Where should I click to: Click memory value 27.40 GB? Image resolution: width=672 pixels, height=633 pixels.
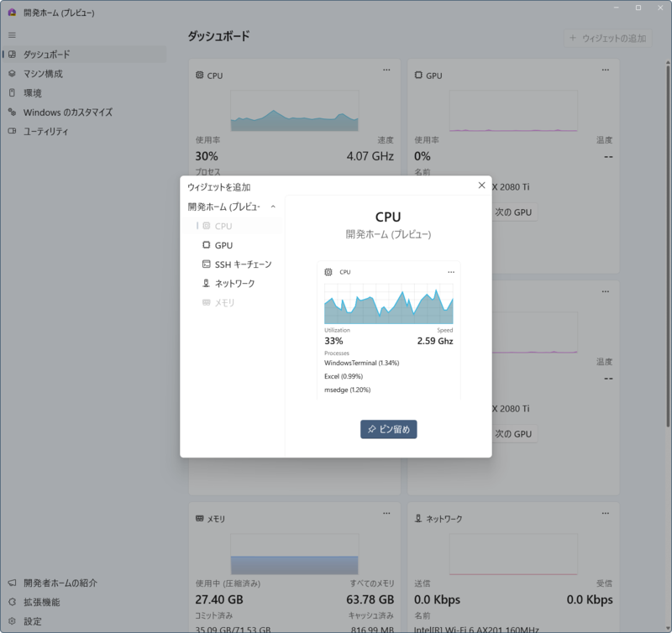219,599
